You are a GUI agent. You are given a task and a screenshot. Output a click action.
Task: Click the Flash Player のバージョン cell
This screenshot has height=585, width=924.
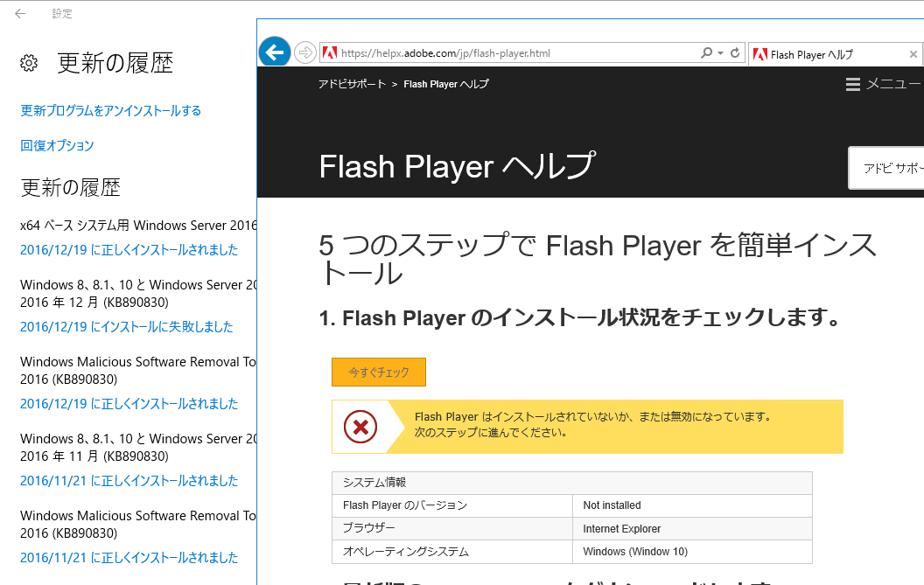[x=452, y=505]
